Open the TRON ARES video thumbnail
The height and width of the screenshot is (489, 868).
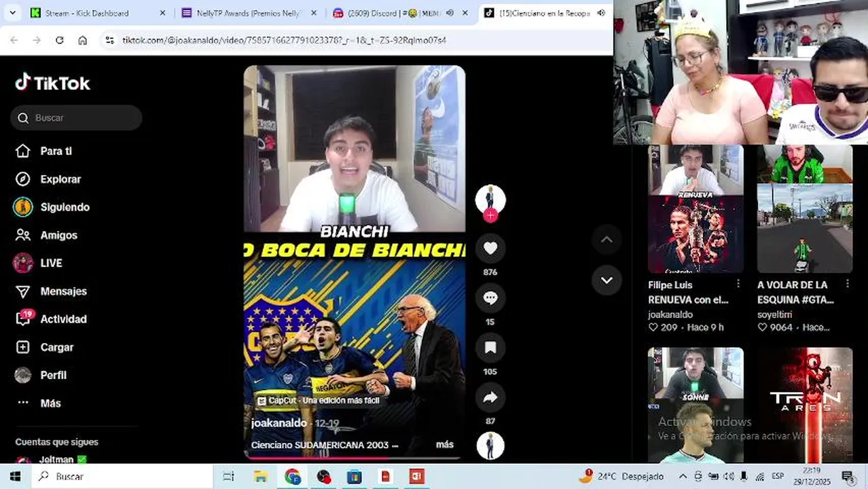pyautogui.click(x=805, y=405)
